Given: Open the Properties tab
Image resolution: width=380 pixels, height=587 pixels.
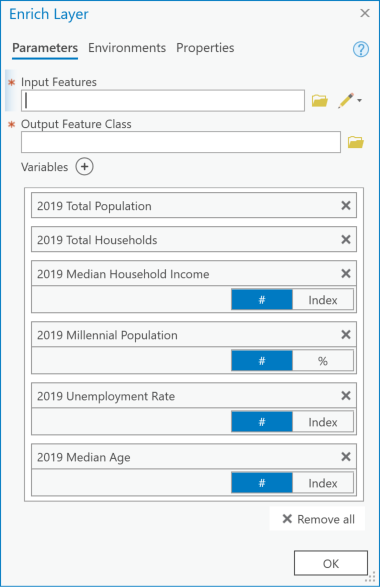Looking at the screenshot, I should (x=205, y=48).
